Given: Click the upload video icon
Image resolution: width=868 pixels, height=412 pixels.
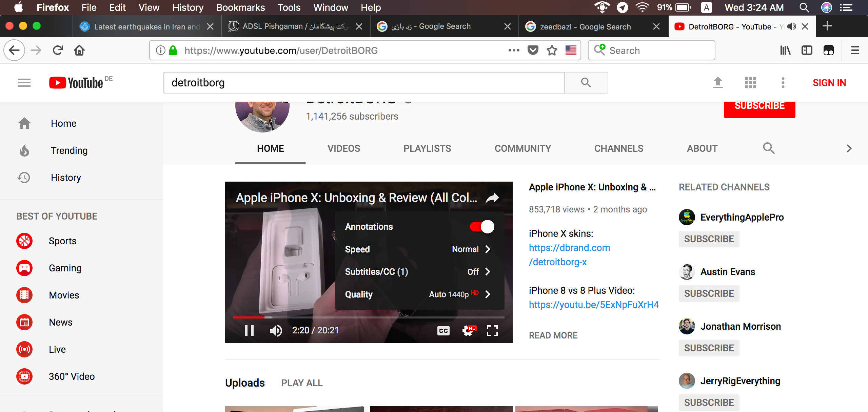Looking at the screenshot, I should tap(718, 83).
